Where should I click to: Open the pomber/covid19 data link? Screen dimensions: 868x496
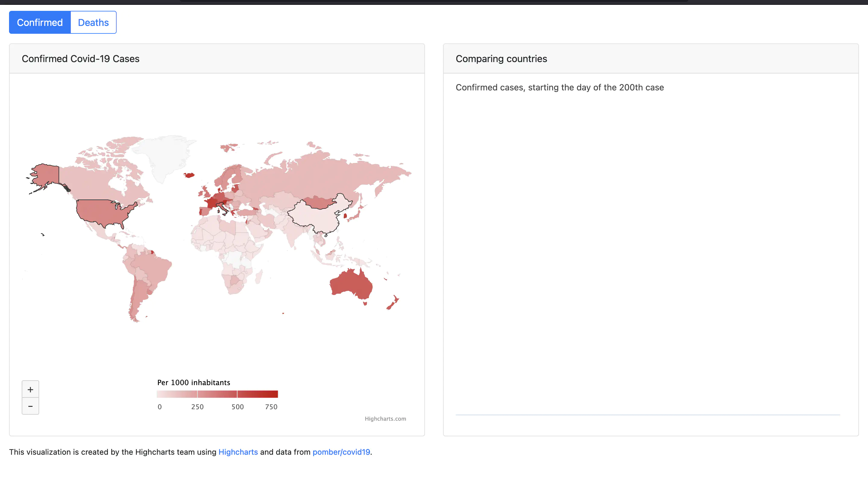(341, 452)
